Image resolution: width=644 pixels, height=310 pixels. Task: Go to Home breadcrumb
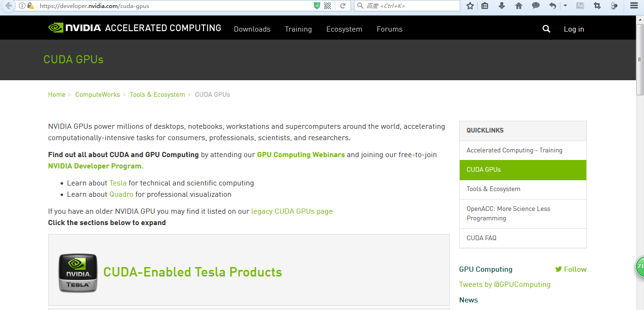pos(57,94)
